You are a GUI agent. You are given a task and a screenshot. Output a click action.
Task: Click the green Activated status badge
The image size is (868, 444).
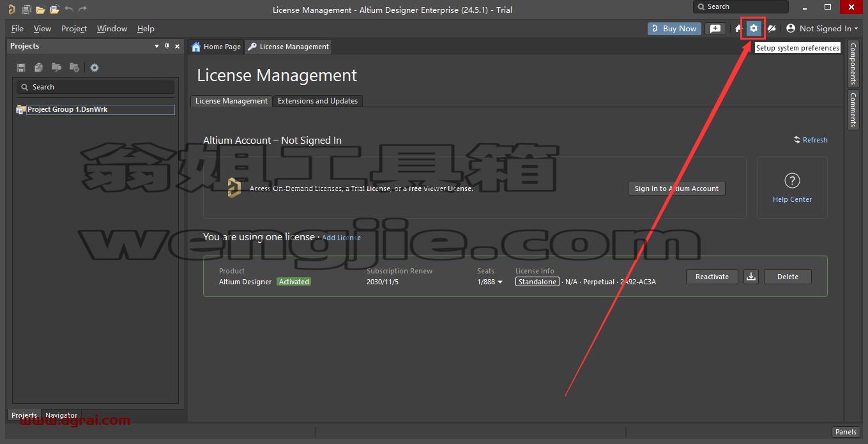point(294,282)
